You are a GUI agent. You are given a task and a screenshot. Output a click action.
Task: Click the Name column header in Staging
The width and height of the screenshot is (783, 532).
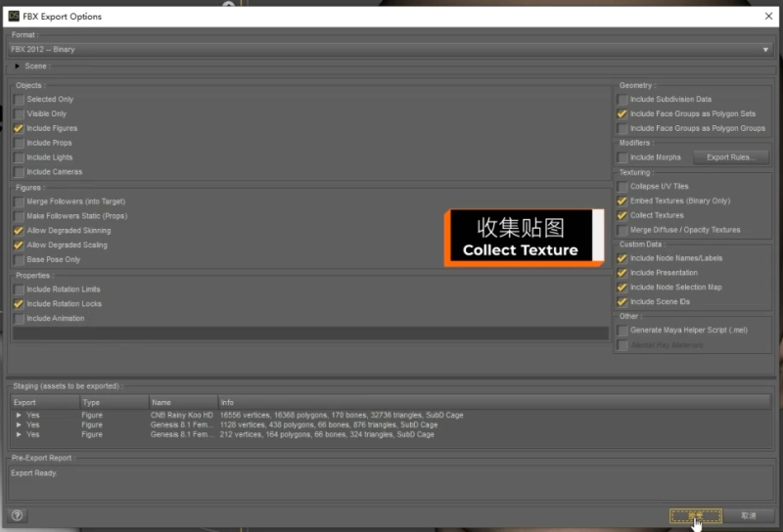(161, 402)
